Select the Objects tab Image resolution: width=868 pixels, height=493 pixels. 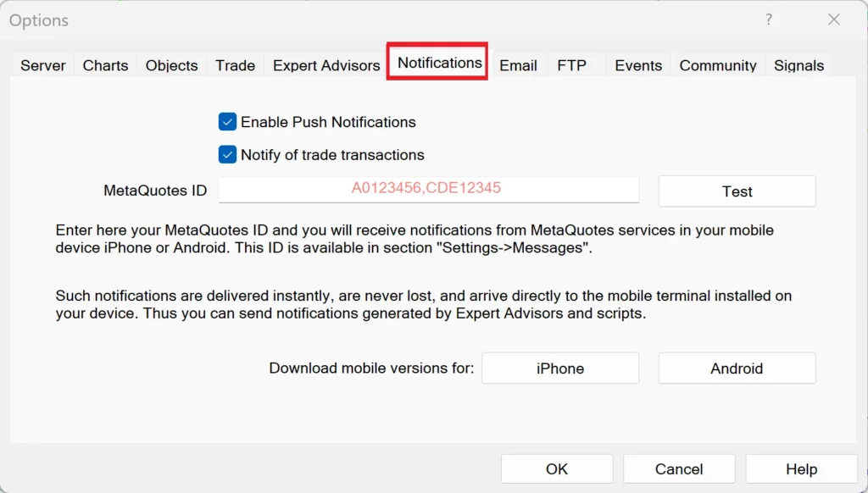pos(171,65)
